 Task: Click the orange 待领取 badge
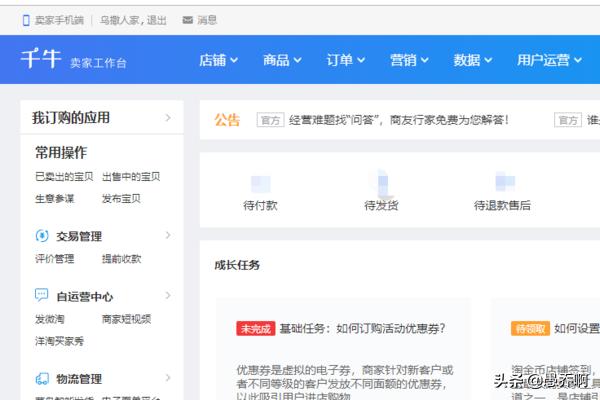pos(530,328)
